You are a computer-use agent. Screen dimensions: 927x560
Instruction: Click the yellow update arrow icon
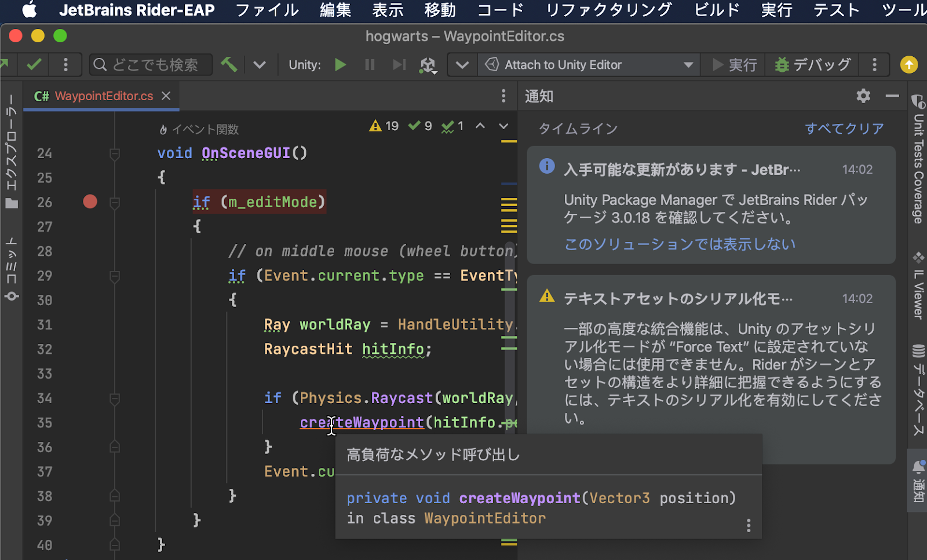(x=908, y=64)
